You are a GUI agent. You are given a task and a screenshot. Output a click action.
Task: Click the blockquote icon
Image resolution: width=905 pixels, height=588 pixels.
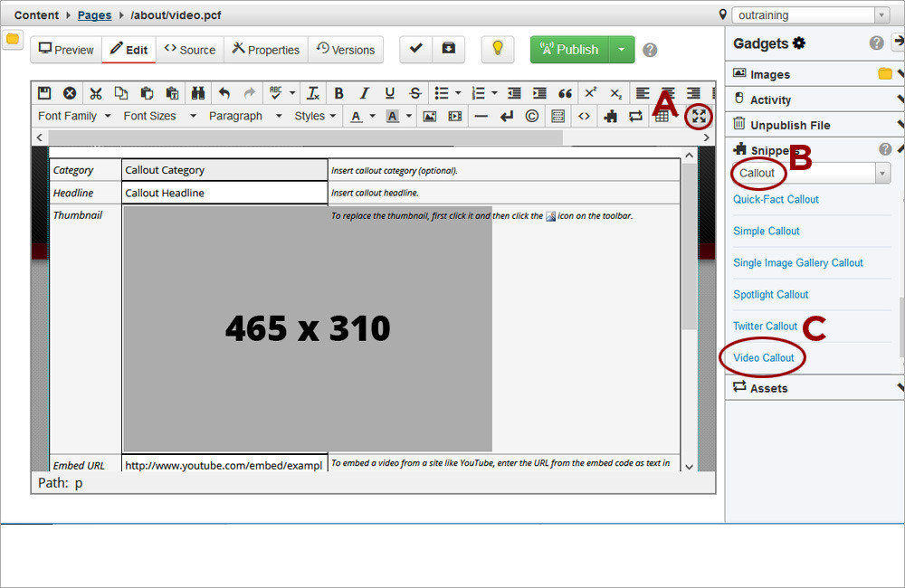click(565, 93)
